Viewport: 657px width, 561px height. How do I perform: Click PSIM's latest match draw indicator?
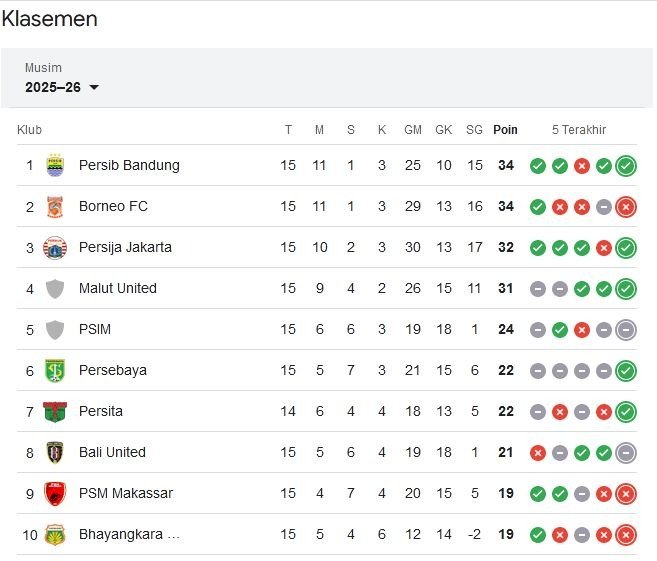pyautogui.click(x=626, y=330)
